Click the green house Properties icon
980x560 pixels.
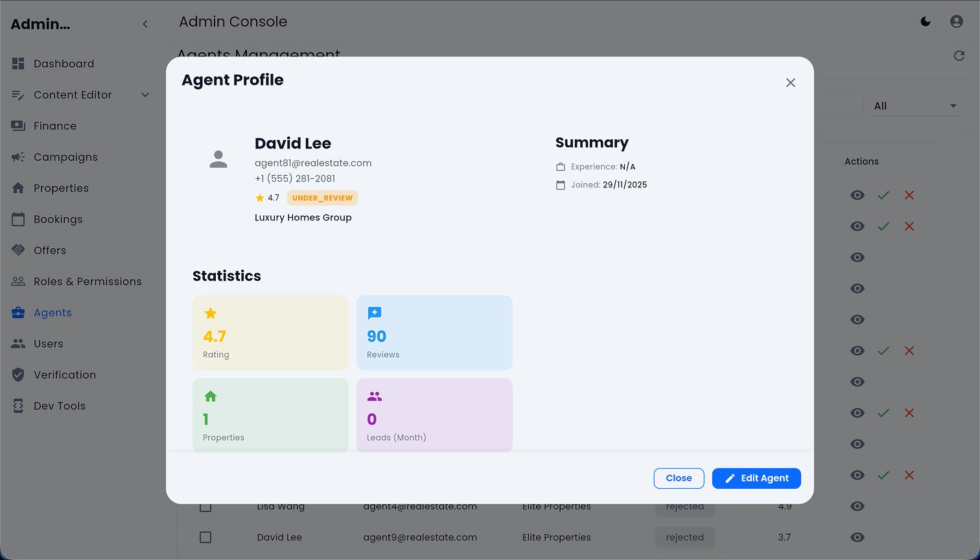coord(211,396)
